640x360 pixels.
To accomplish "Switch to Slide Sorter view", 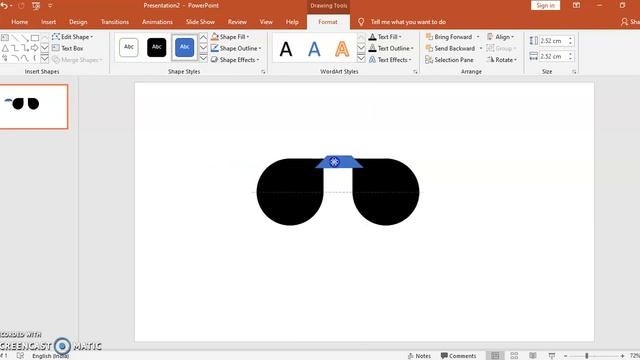I will (x=514, y=356).
